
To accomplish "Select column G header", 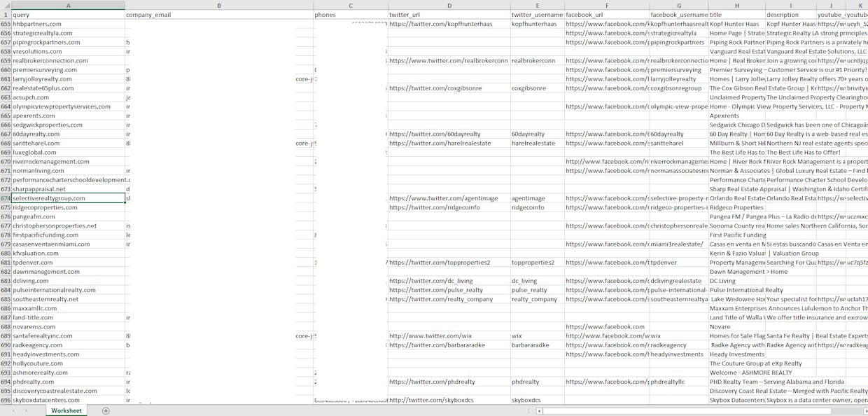I will [x=679, y=5].
